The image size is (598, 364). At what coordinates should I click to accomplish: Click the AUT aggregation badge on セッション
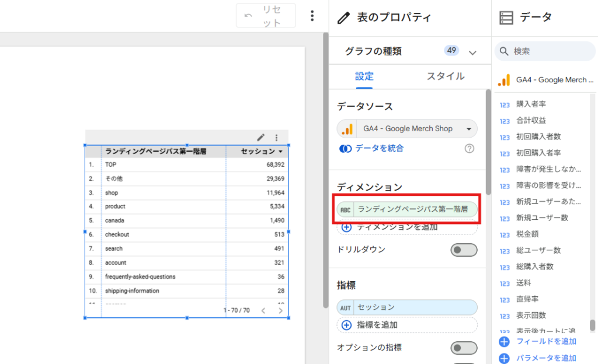346,307
